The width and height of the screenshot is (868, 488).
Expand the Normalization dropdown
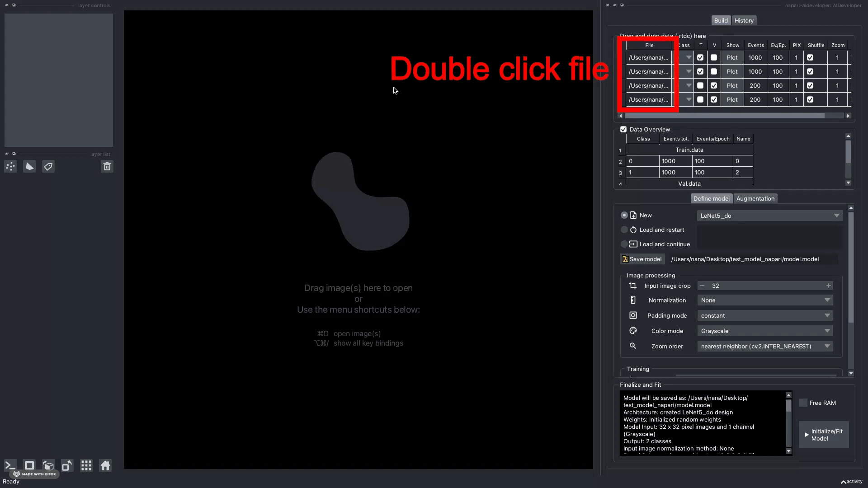(x=765, y=300)
